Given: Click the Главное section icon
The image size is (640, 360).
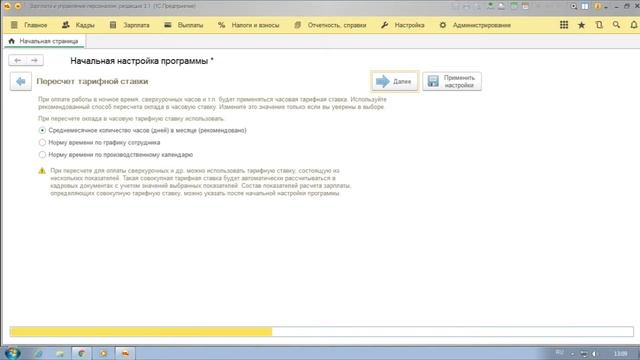Looking at the screenshot, I should (14, 25).
